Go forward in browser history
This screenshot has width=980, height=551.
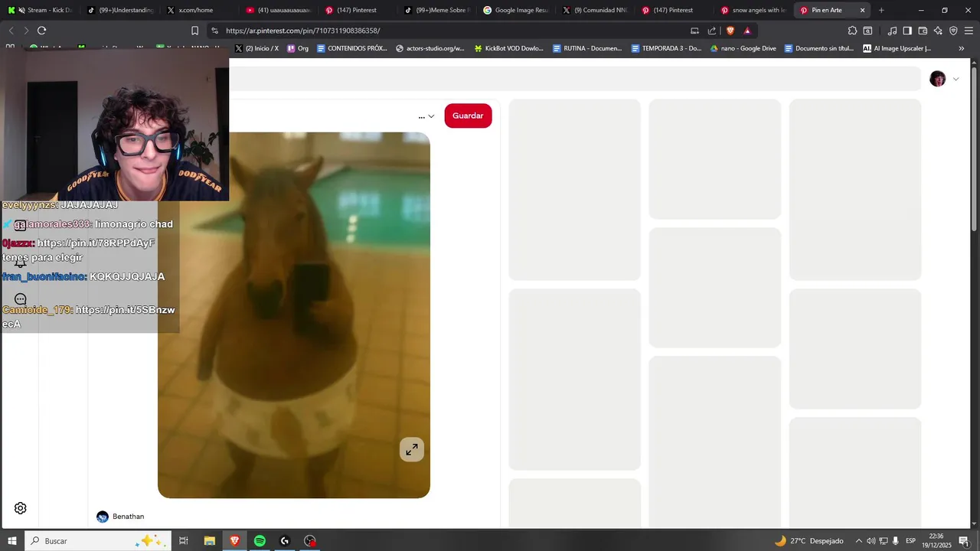click(26, 31)
